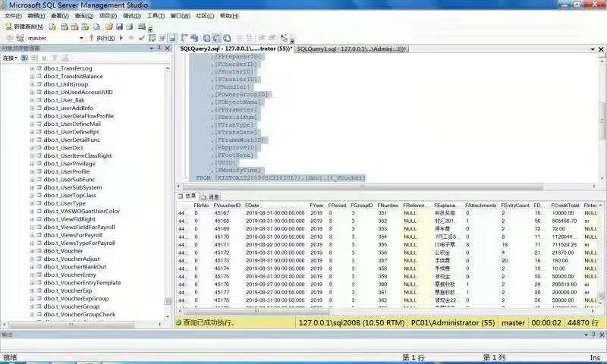Toggle the IntelliSense Enabled toolbar icon
607x364 pixels.
(x=172, y=38)
